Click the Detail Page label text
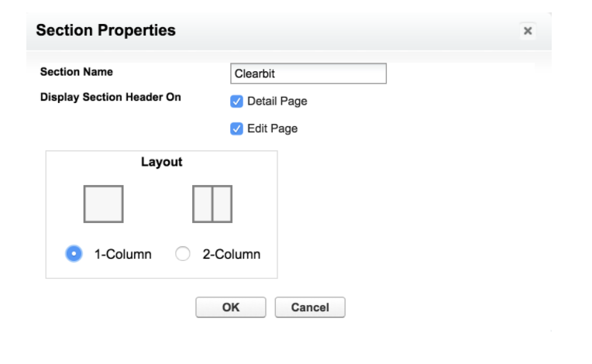592x364 pixels. click(277, 101)
